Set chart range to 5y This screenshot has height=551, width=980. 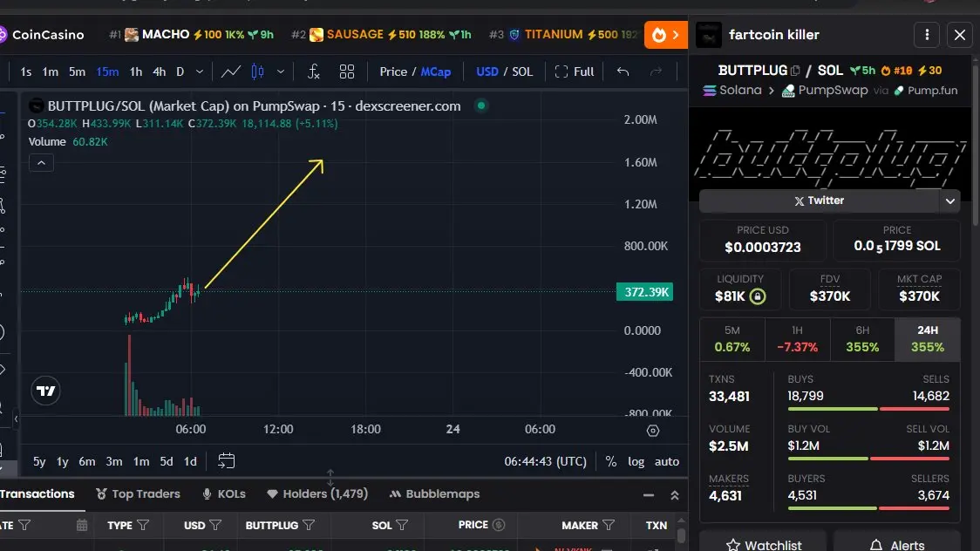point(39,462)
